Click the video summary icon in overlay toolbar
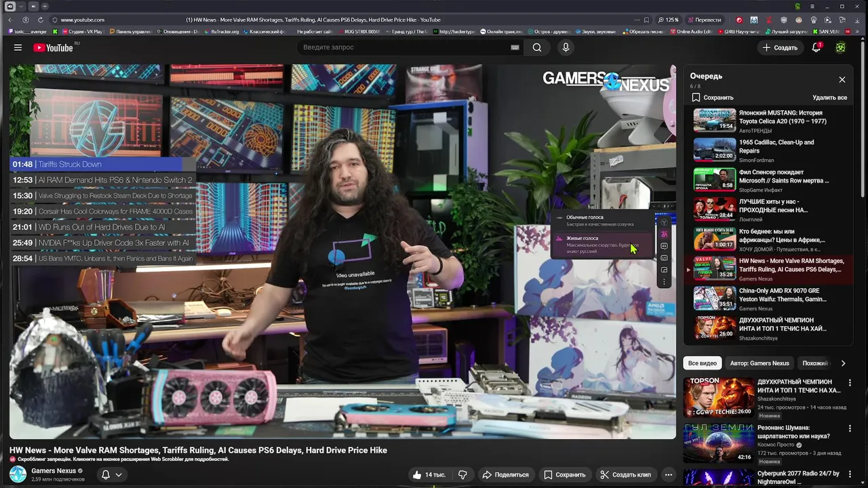Viewport: 868px width, 488px height. (x=665, y=258)
